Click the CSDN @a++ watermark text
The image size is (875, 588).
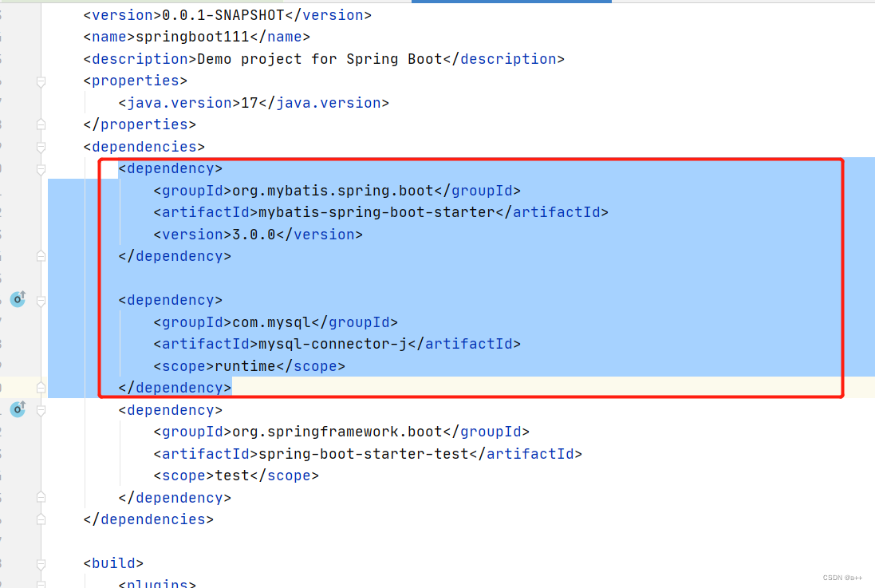[x=841, y=577]
